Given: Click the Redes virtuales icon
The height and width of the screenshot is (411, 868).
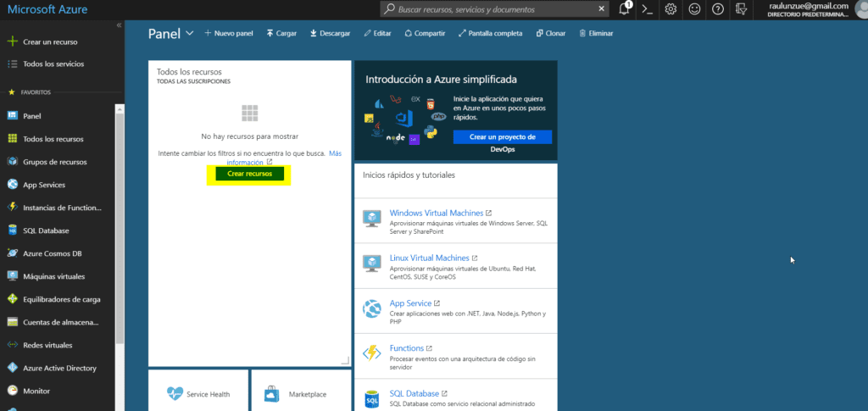Looking at the screenshot, I should (12, 345).
